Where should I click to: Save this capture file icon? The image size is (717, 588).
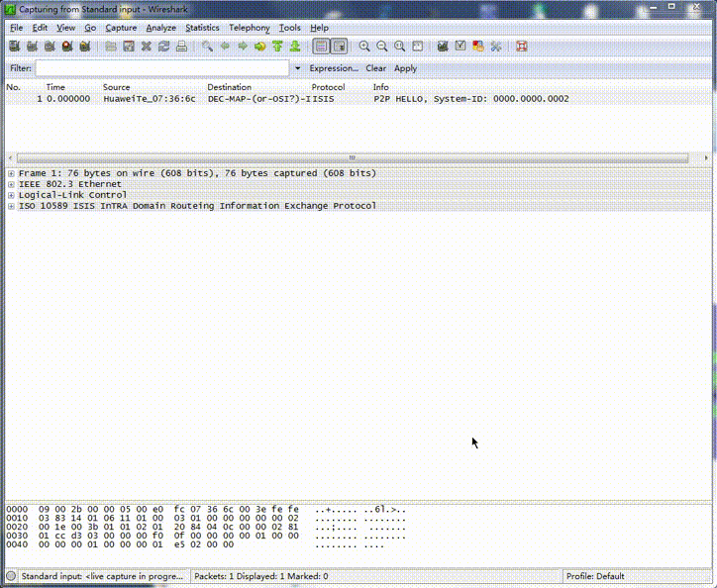click(129, 47)
